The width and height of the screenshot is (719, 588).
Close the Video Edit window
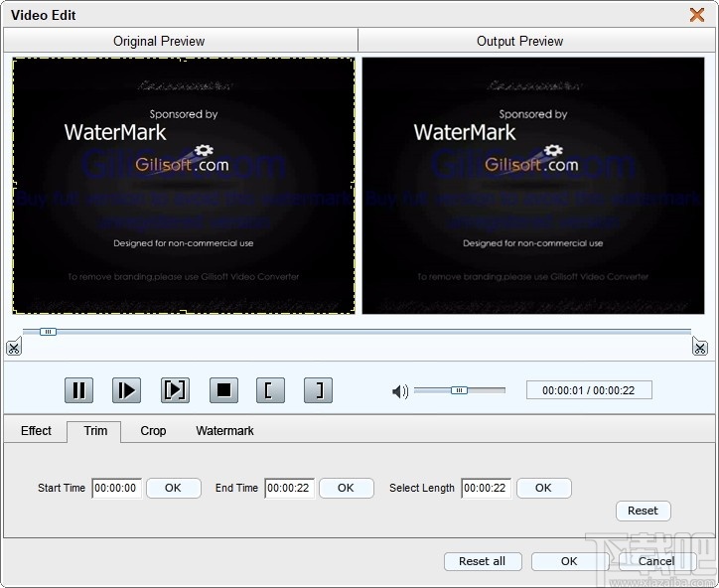coord(697,15)
